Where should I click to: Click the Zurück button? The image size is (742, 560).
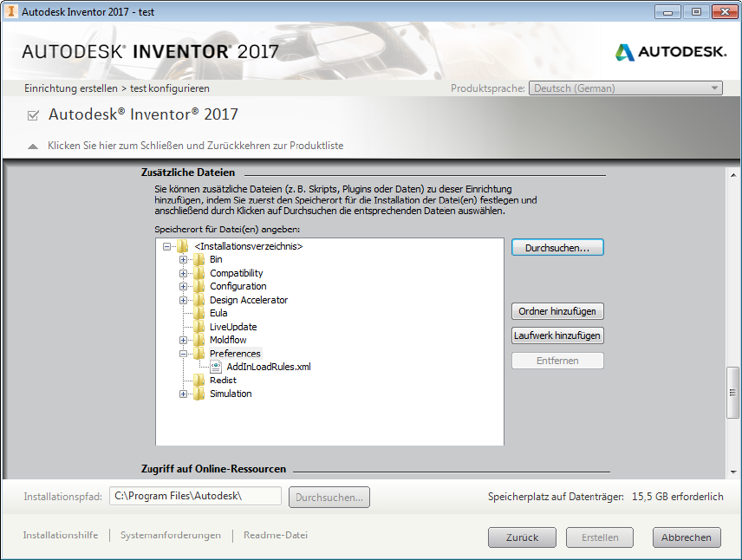[522, 537]
